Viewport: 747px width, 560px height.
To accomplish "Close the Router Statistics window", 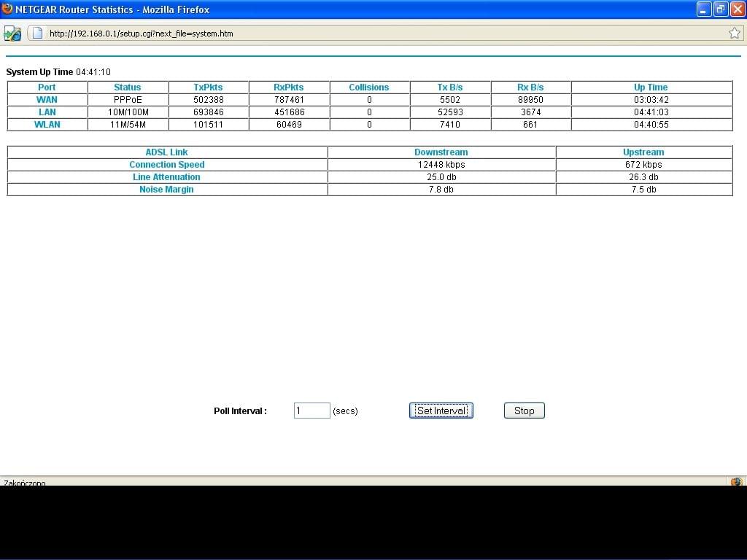I will pyautogui.click(x=737, y=9).
